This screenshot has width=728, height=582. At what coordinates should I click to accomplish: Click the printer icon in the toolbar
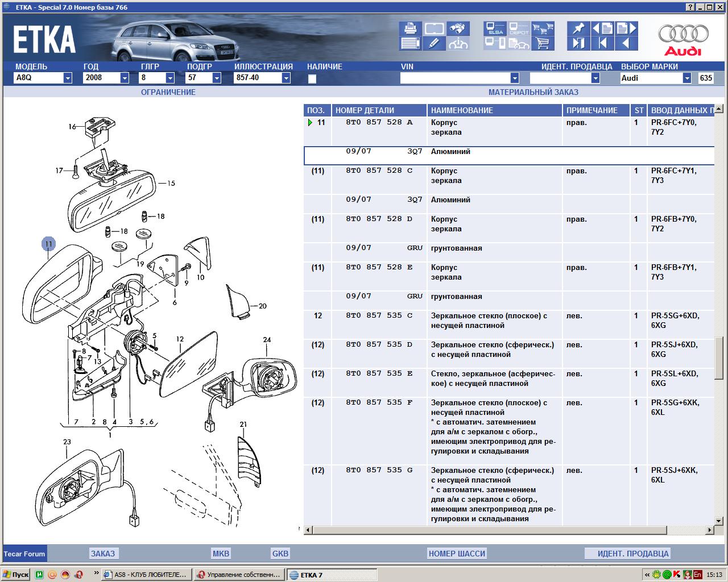[x=409, y=28]
